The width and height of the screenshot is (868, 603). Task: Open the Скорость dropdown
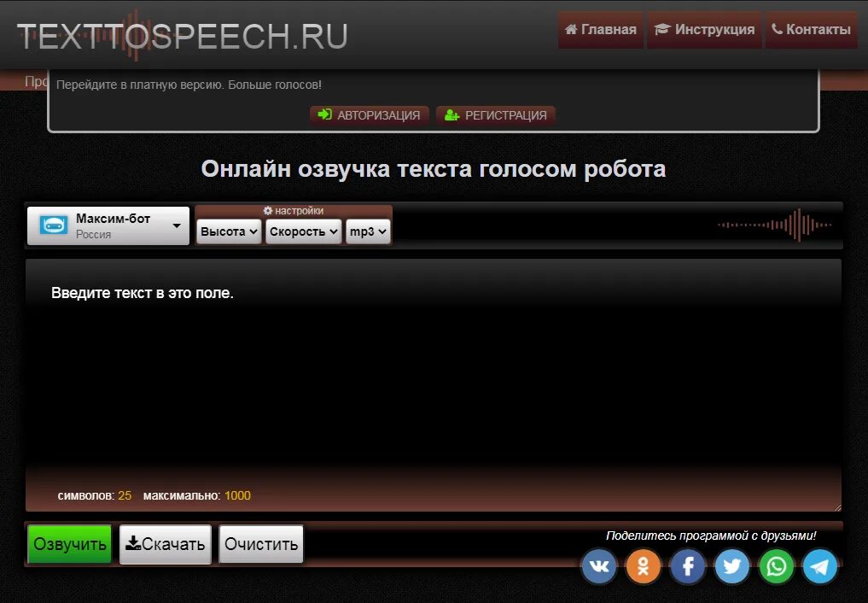pos(303,231)
